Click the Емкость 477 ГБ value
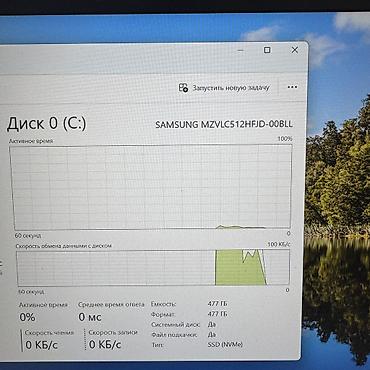The width and height of the screenshot is (370, 370). [x=217, y=304]
